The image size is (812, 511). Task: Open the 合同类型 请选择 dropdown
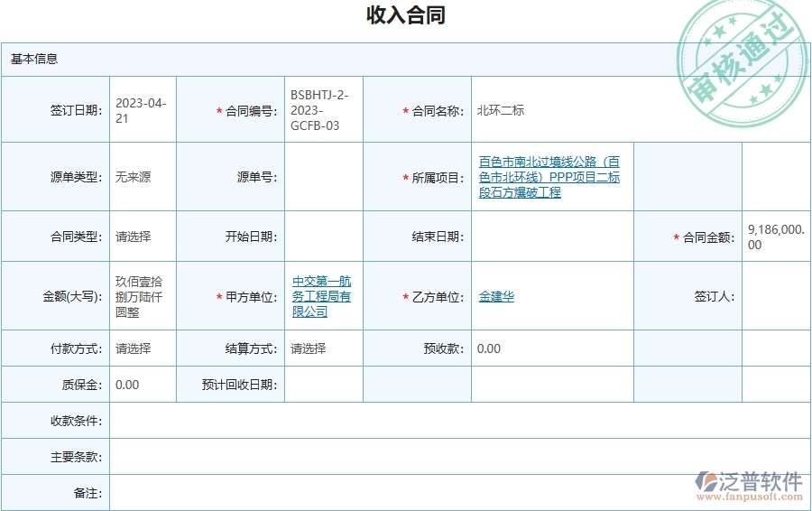click(134, 237)
